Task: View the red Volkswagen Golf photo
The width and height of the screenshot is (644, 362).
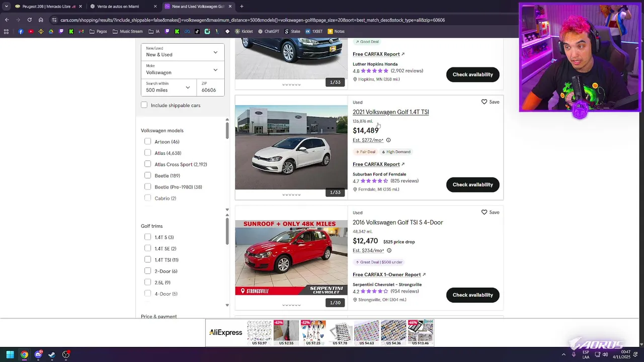Action: point(291,257)
